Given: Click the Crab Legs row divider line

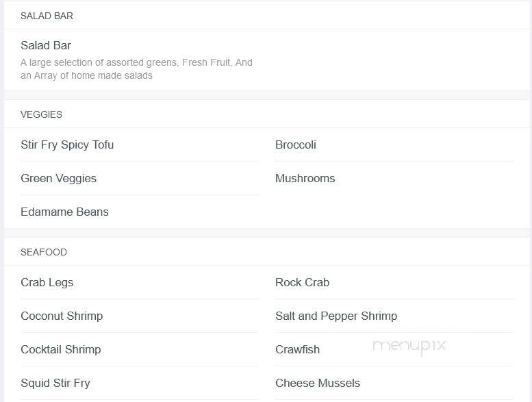Looking at the screenshot, I should tap(140, 299).
